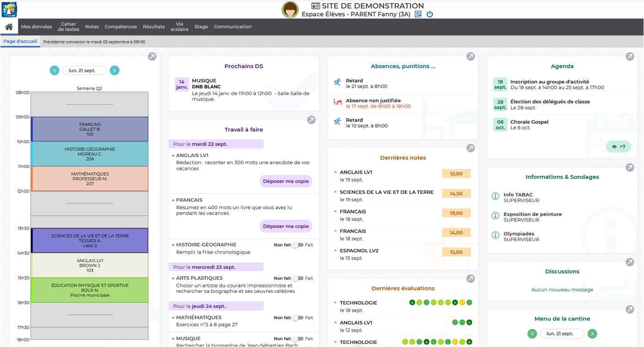
Task: Open the Stage menu
Action: (201, 27)
